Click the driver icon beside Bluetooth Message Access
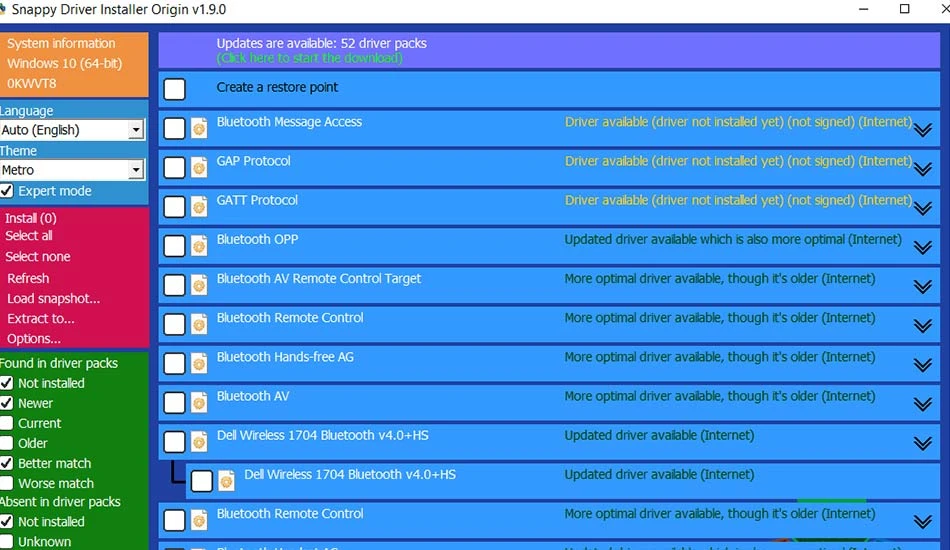Screen dimensions: 950x550 coord(199,129)
